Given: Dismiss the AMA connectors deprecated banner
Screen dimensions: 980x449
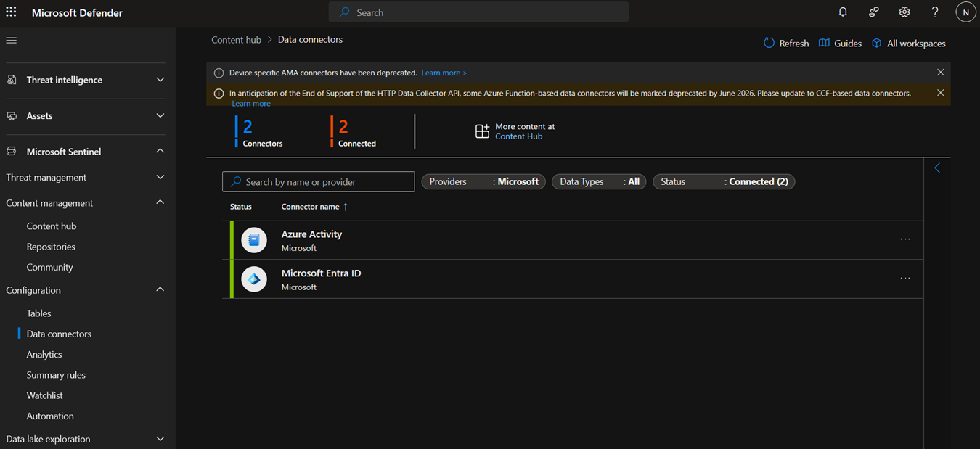Looking at the screenshot, I should point(940,73).
